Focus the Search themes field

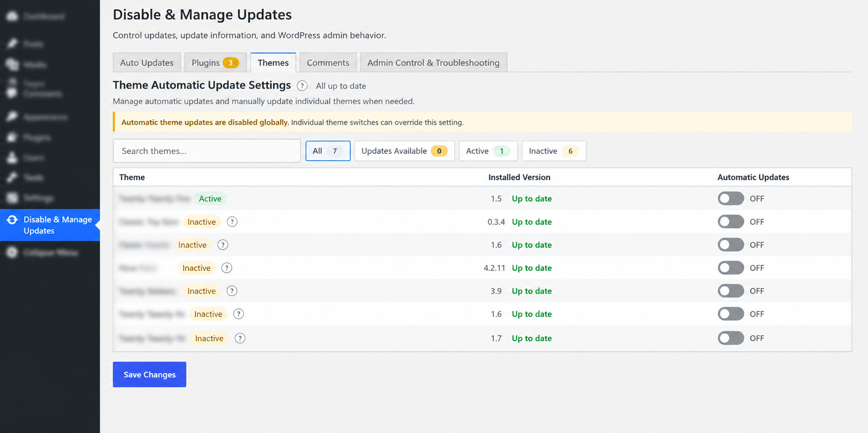[207, 151]
